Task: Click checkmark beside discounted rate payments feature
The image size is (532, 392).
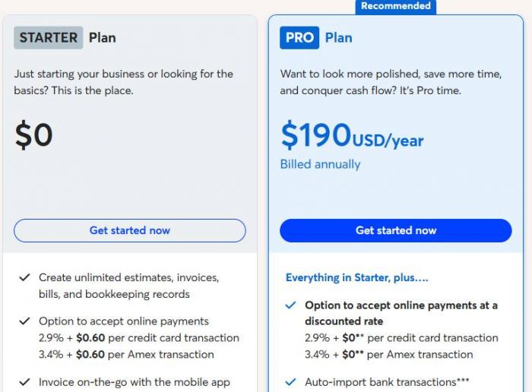Action: point(290,305)
